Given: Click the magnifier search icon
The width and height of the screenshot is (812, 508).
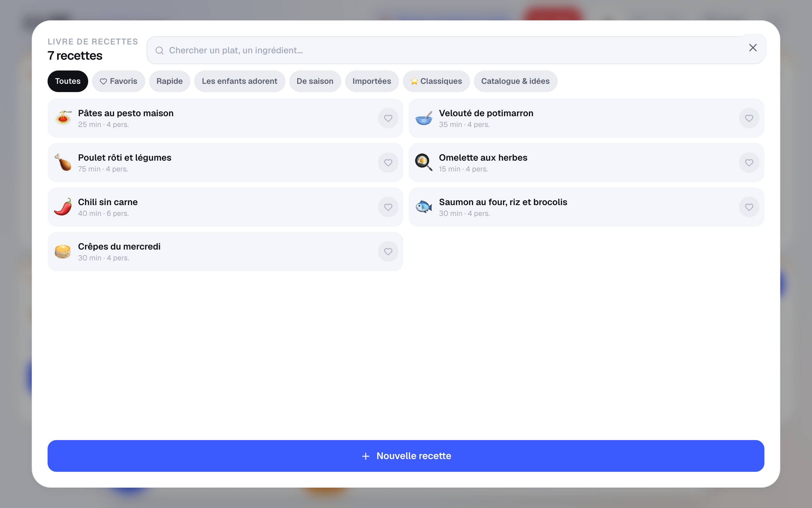Looking at the screenshot, I should [159, 50].
